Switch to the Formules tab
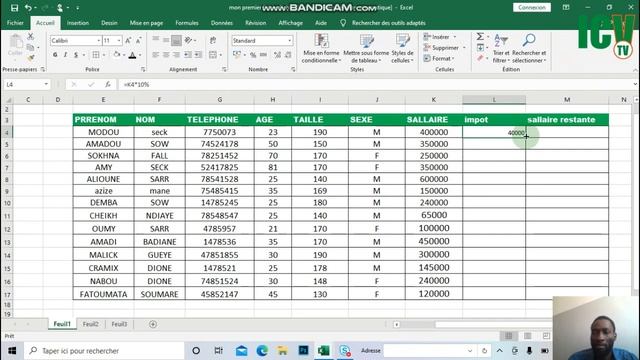 coord(187,23)
